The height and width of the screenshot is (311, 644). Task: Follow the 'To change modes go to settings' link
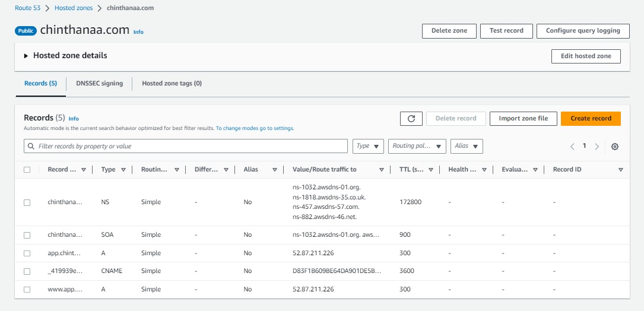tap(255, 128)
